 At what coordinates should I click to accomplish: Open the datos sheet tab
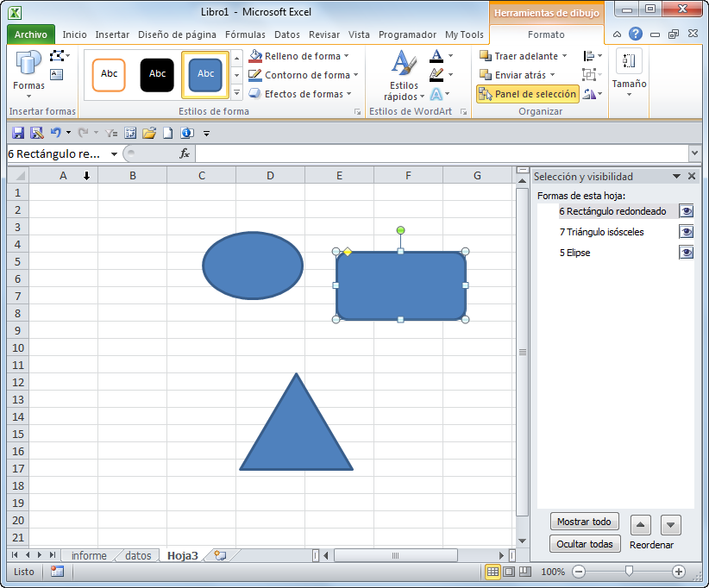tap(137, 556)
